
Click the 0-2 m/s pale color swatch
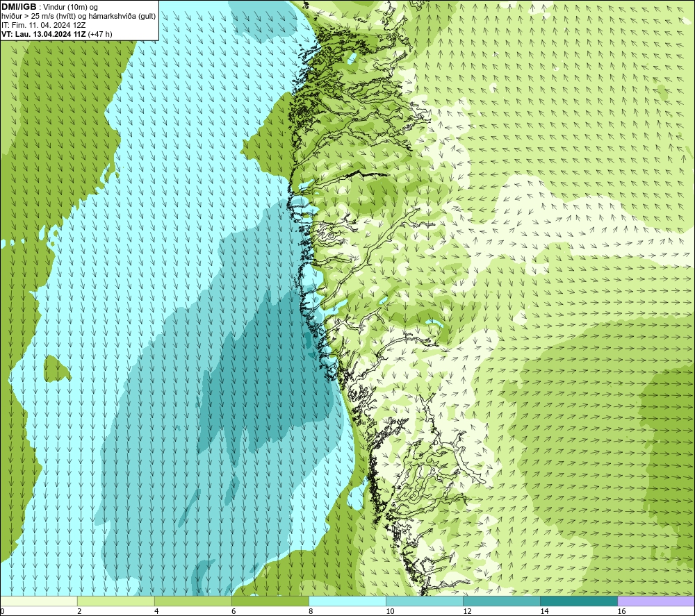pyautogui.click(x=38, y=601)
